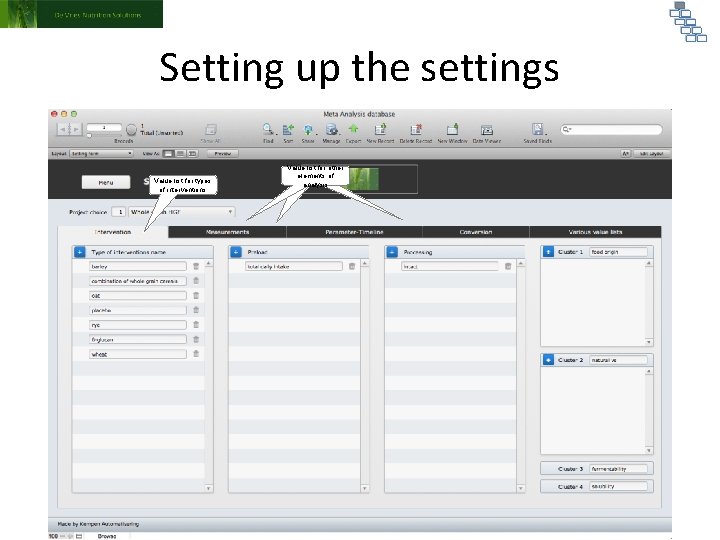Click the Show All toolbar icon
The width and height of the screenshot is (720, 540).
coord(211,129)
